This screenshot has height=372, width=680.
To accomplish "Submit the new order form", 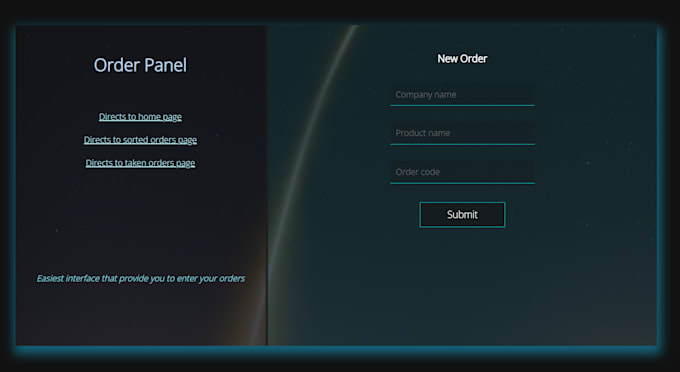I will [x=462, y=215].
